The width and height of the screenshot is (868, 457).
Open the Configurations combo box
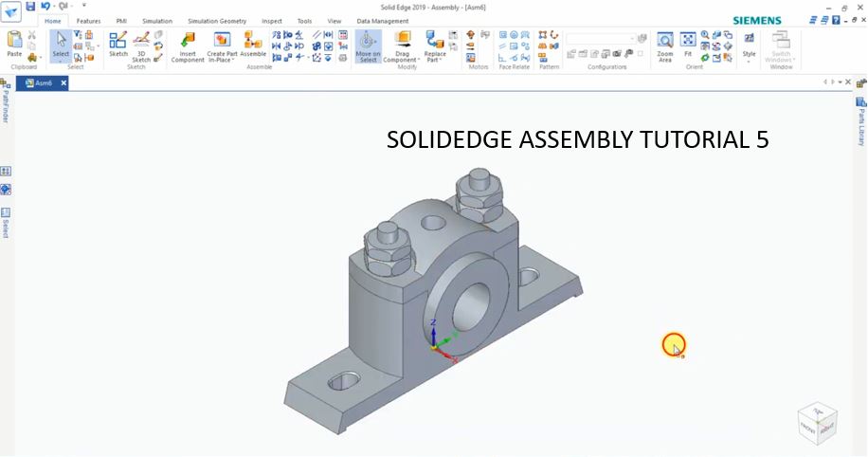601,38
